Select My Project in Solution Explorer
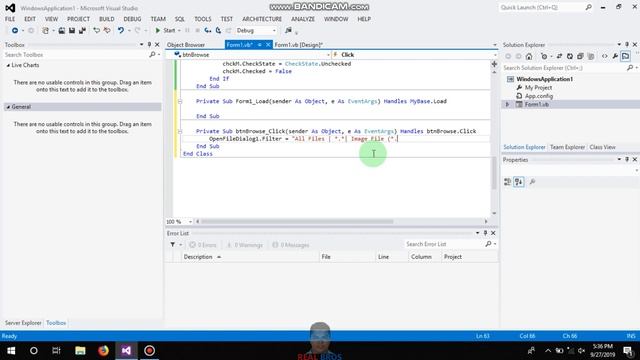Image resolution: width=640 pixels, height=360 pixels. tap(538, 88)
